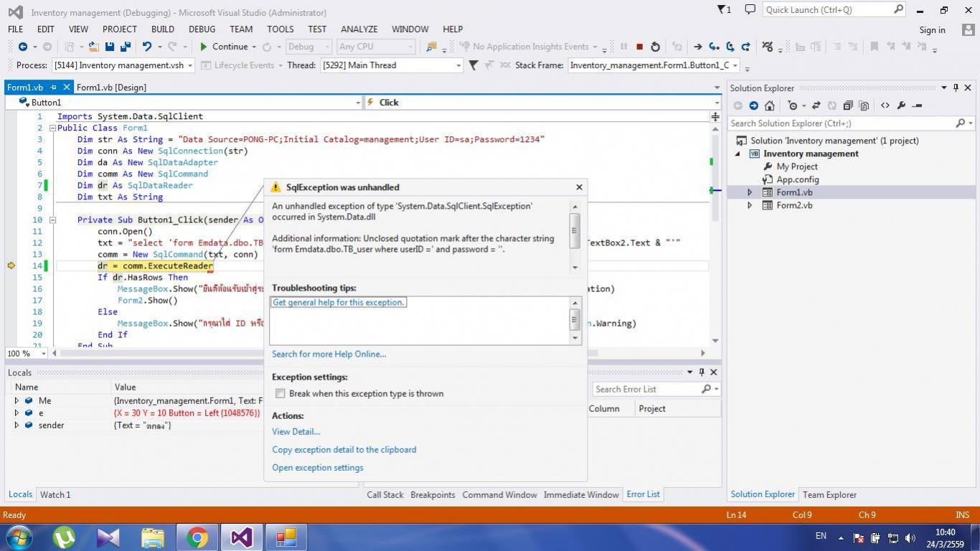
Task: Click the Show All Files icon
Action: coord(864,105)
